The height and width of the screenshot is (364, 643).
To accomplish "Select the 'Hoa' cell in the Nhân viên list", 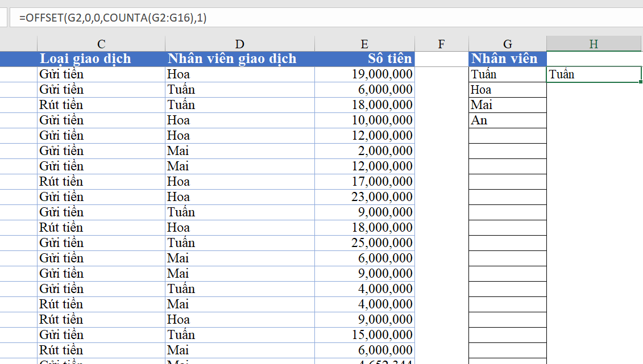I will (x=507, y=90).
